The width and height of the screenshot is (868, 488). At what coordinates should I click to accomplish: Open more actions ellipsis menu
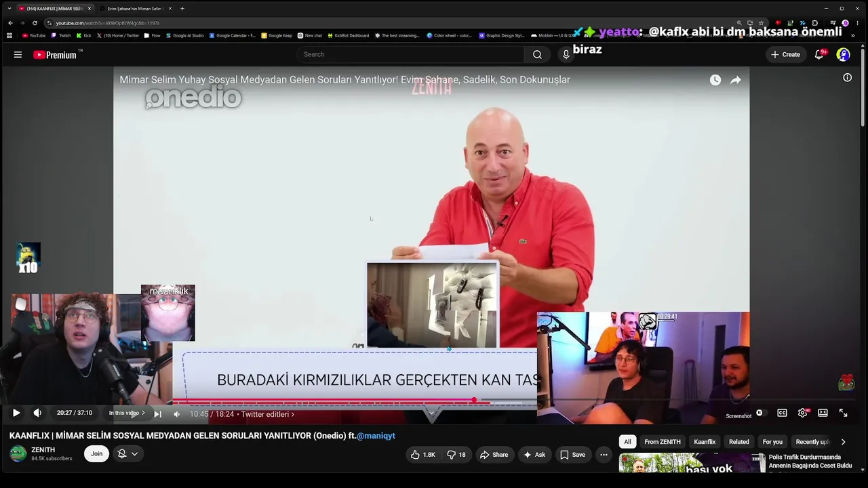604,455
